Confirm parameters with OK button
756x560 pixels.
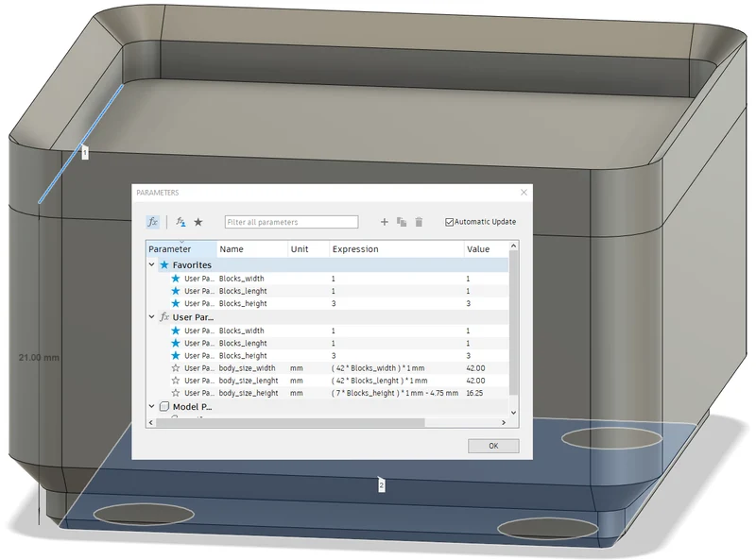493,446
